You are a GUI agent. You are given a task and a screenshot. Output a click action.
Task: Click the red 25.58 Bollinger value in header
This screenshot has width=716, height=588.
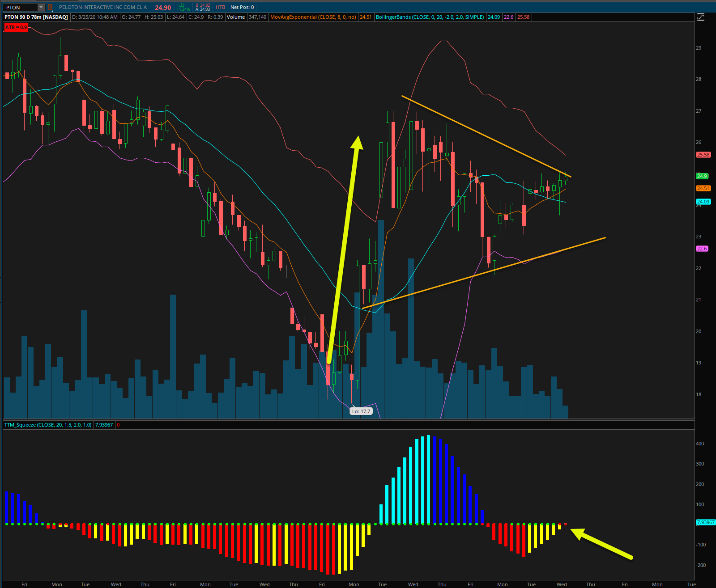523,17
